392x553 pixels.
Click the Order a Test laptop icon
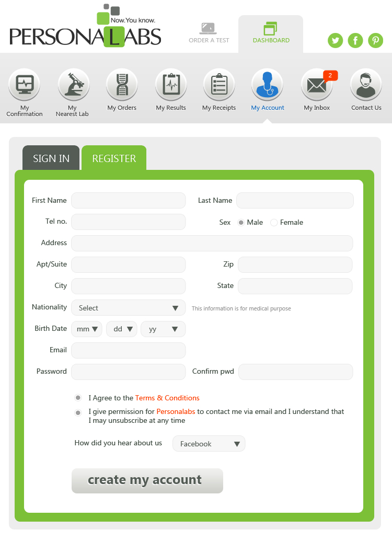click(208, 28)
